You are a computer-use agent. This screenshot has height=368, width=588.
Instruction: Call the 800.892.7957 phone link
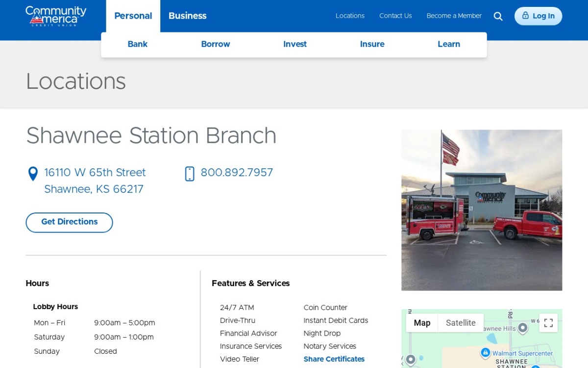(237, 173)
